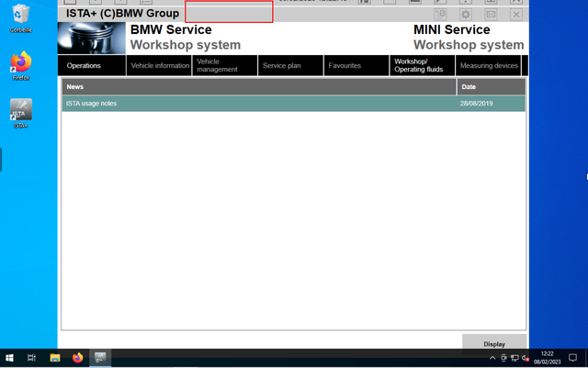The height and width of the screenshot is (368, 588).
Task: Click the network icon in system tray
Action: pos(514,358)
